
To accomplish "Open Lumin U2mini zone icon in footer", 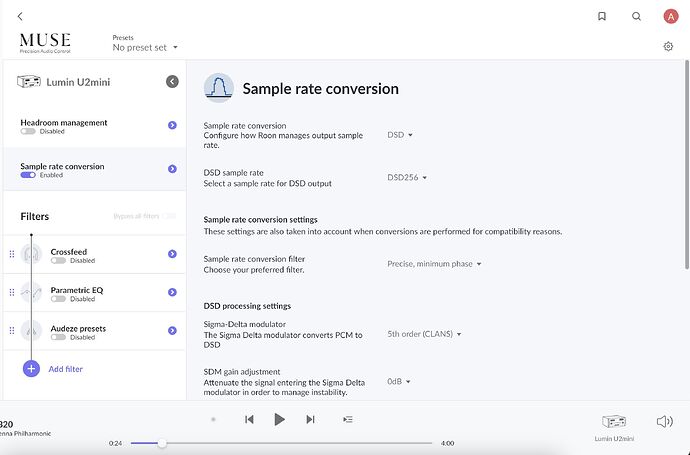I will [614, 422].
